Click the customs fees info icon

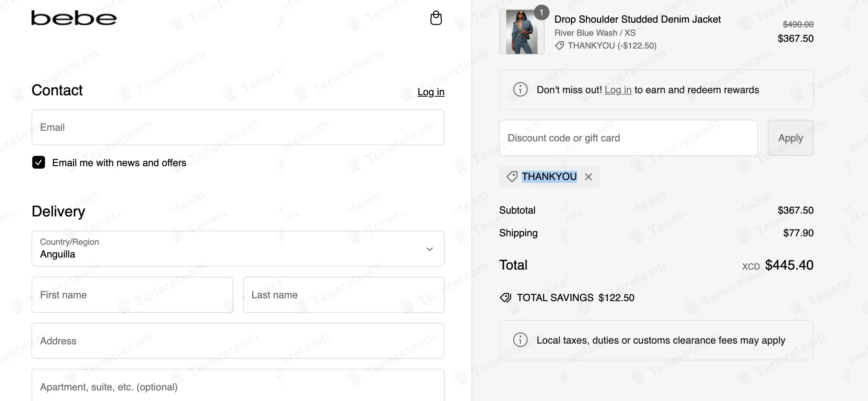point(520,340)
